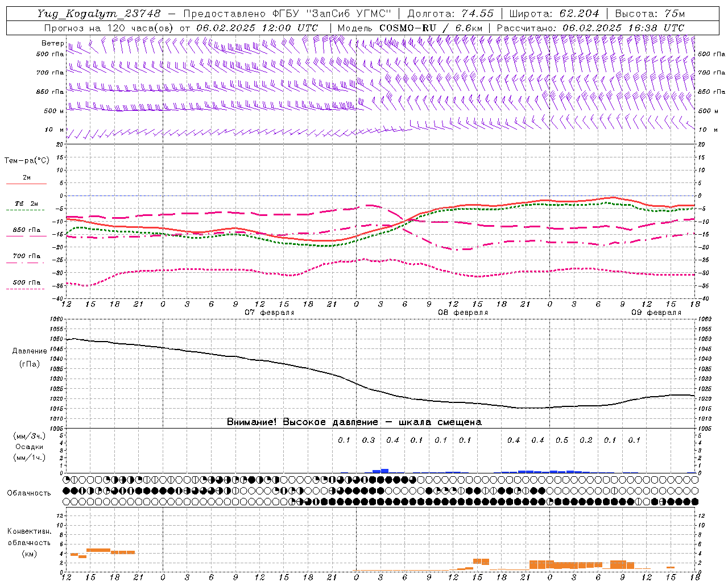The image size is (728, 582).
Task: Click the 'Ветер' wind panel label
Action: [52, 43]
